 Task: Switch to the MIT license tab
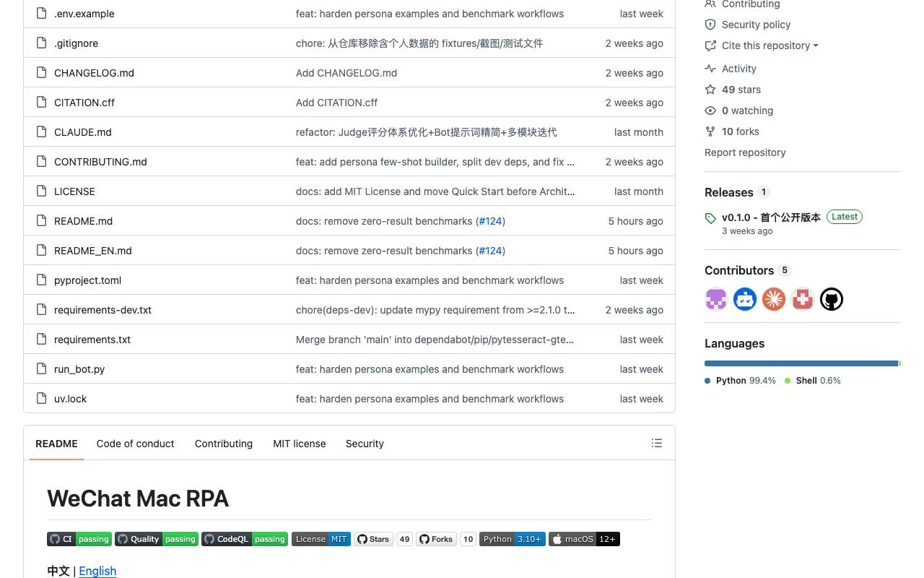pos(300,444)
